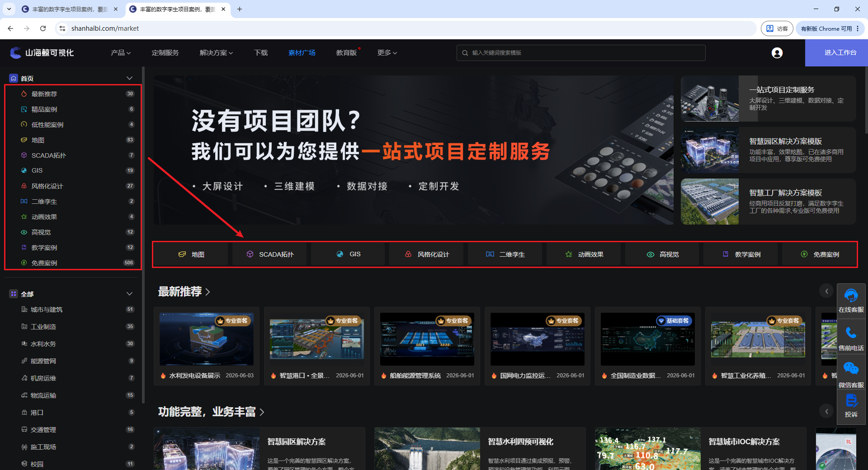Click the 高视觉 eye icon in sidebar
868x470 pixels.
pyautogui.click(x=24, y=232)
